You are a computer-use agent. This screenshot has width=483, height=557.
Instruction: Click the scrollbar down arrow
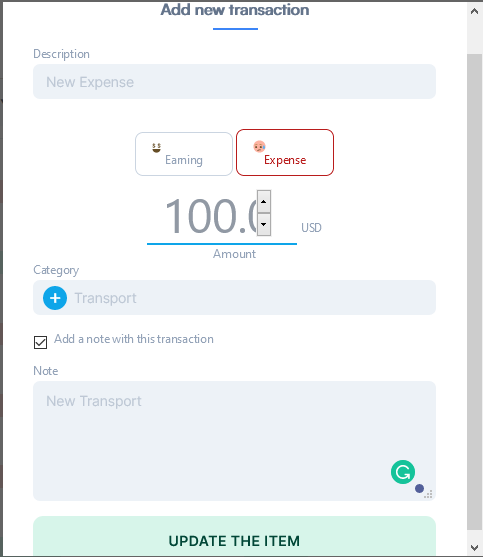[x=474, y=547]
